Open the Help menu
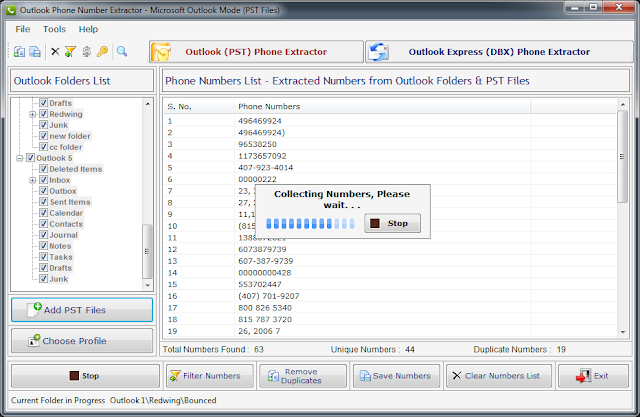Screen dimensions: 640x417 pos(88,29)
